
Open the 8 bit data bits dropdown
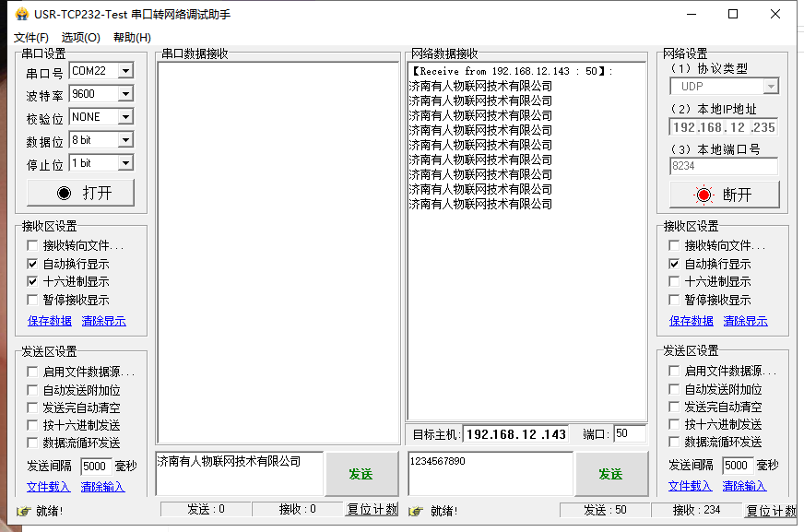tap(125, 140)
